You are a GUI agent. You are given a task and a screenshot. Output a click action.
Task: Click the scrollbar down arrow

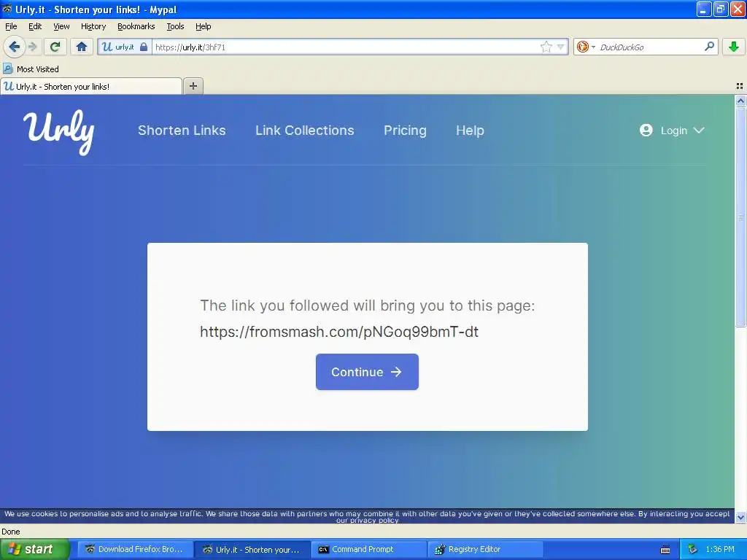[x=740, y=517]
